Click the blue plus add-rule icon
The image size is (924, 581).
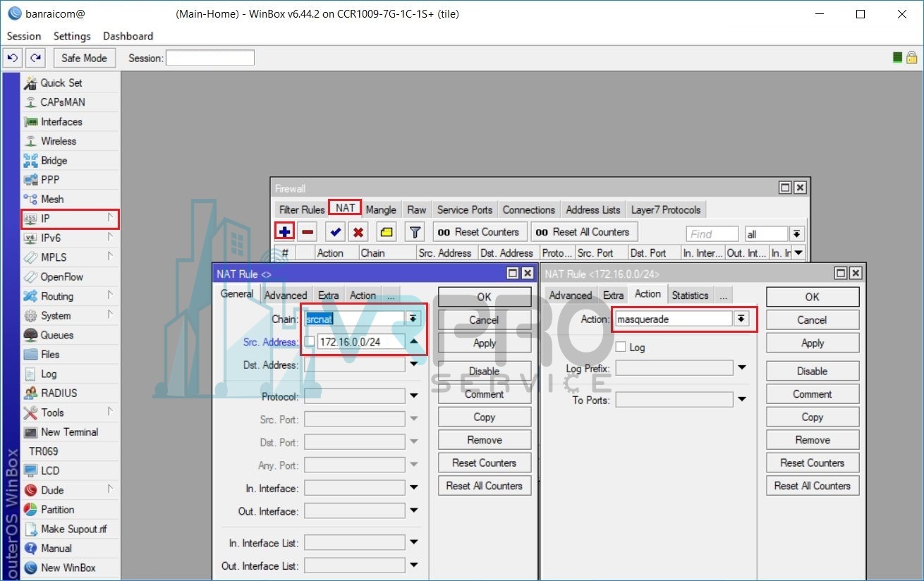(x=284, y=231)
